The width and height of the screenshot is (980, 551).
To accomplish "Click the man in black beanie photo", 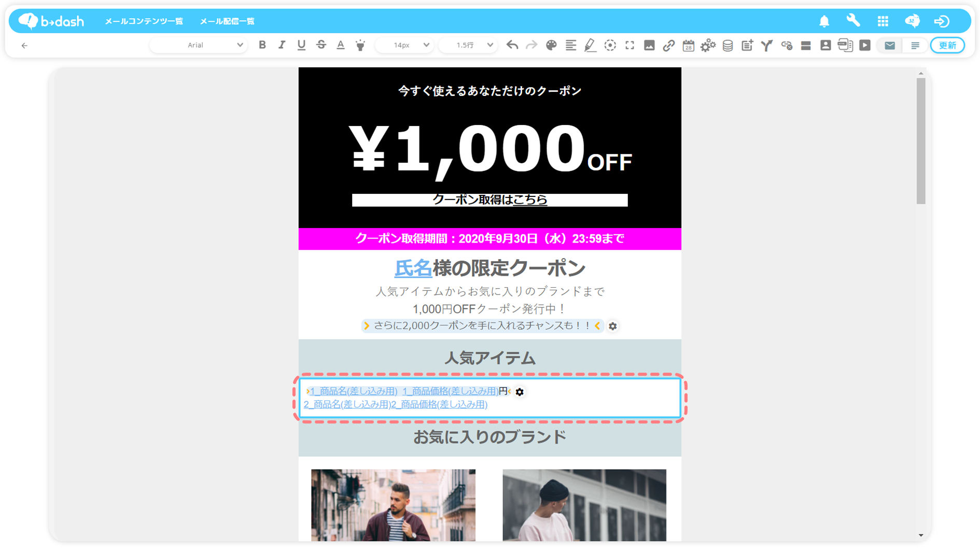I will tap(584, 505).
